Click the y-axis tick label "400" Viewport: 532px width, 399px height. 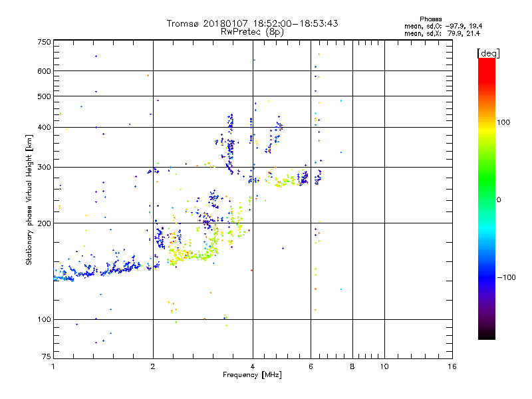[x=44, y=127]
